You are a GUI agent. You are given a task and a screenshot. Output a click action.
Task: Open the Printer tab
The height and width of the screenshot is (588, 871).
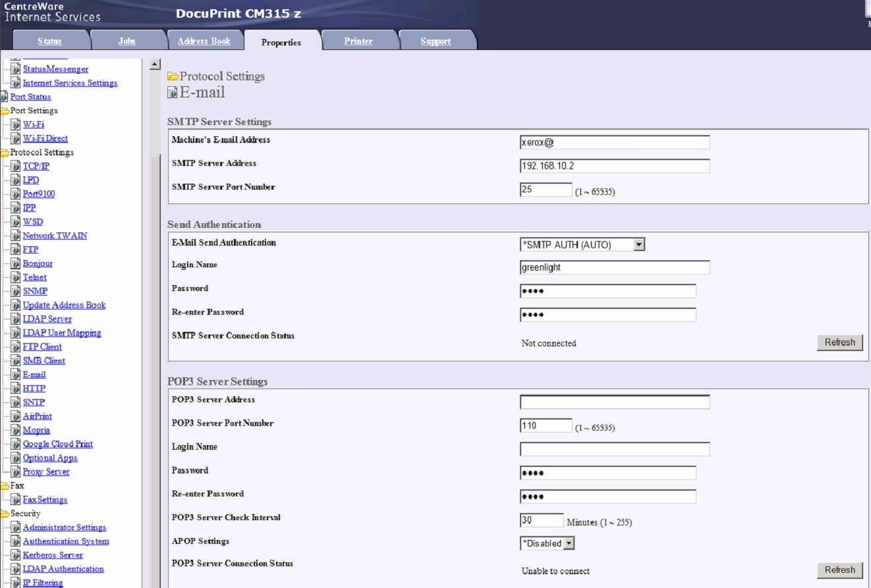point(358,41)
